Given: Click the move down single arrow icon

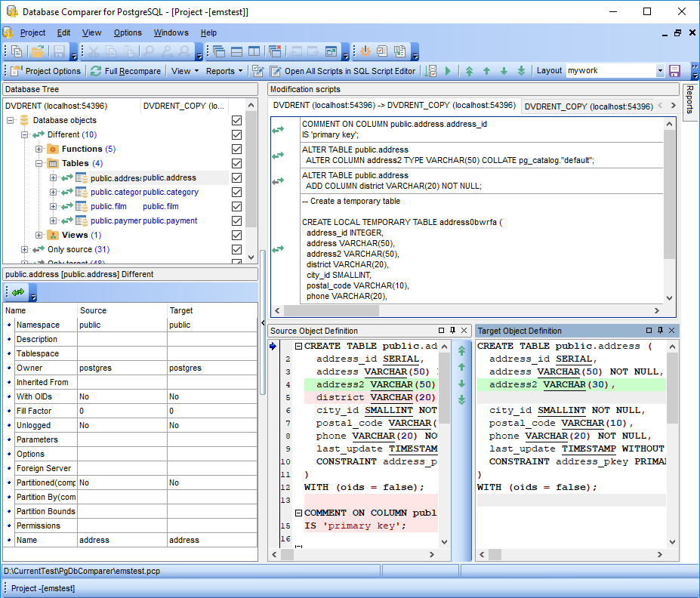Looking at the screenshot, I should click(x=504, y=71).
